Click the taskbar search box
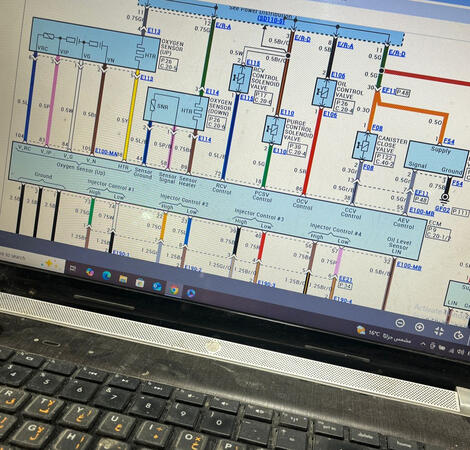The image size is (470, 450). pos(32,260)
